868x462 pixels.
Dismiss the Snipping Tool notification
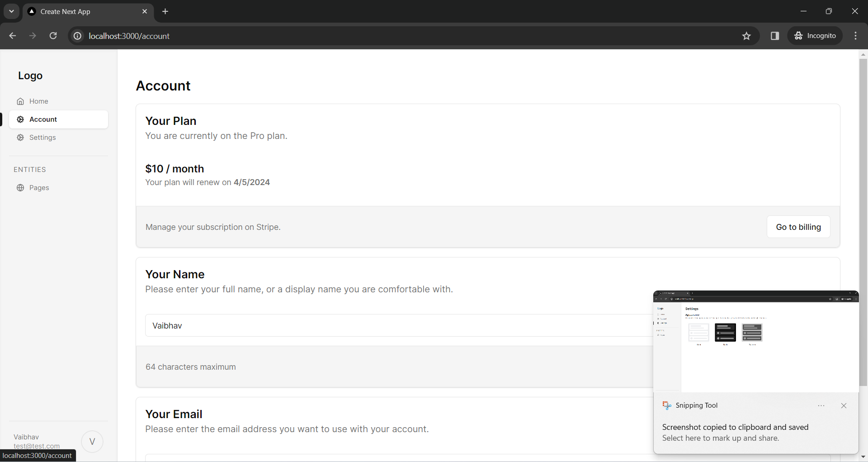[844, 405]
